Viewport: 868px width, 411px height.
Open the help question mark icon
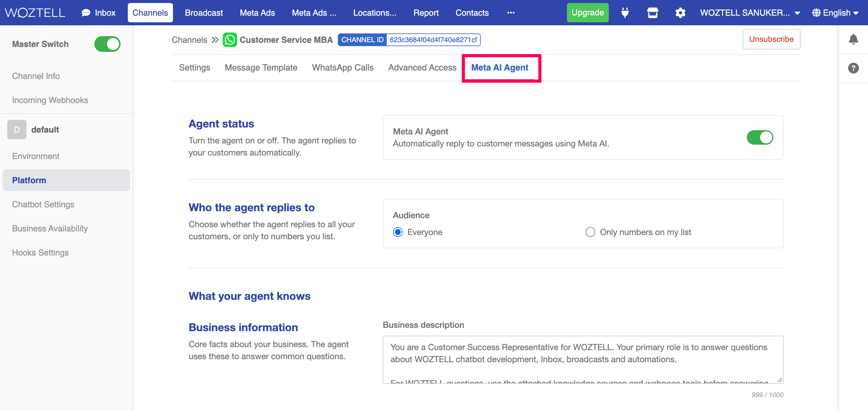pyautogui.click(x=853, y=68)
